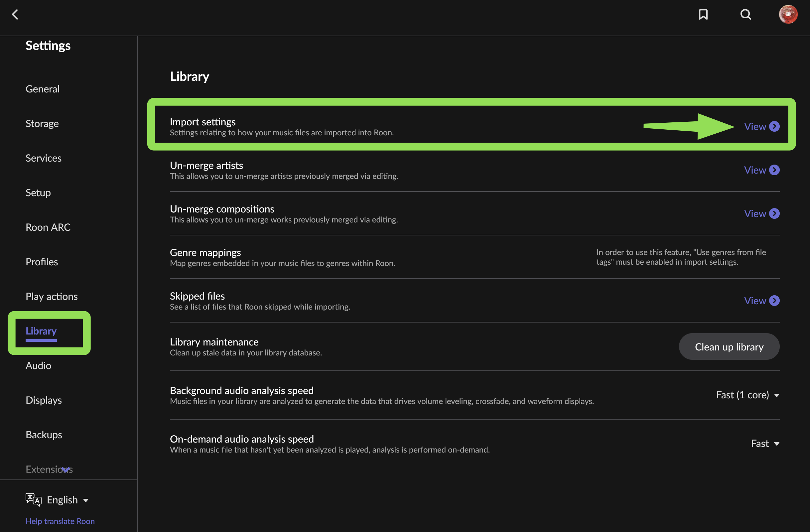The width and height of the screenshot is (810, 532).
Task: Click the Skipped files View arrow icon
Action: click(x=775, y=301)
